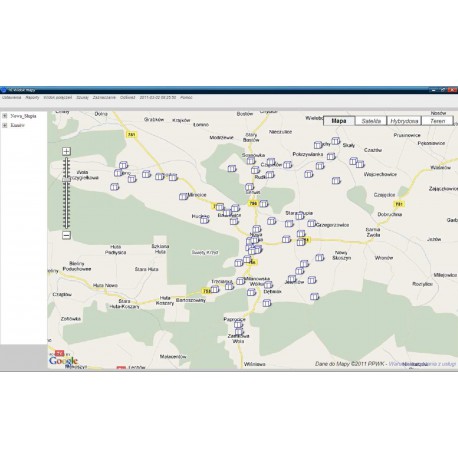Click the node marker right of Rudki label
The height and width of the screenshot is (458, 458).
click(x=270, y=174)
